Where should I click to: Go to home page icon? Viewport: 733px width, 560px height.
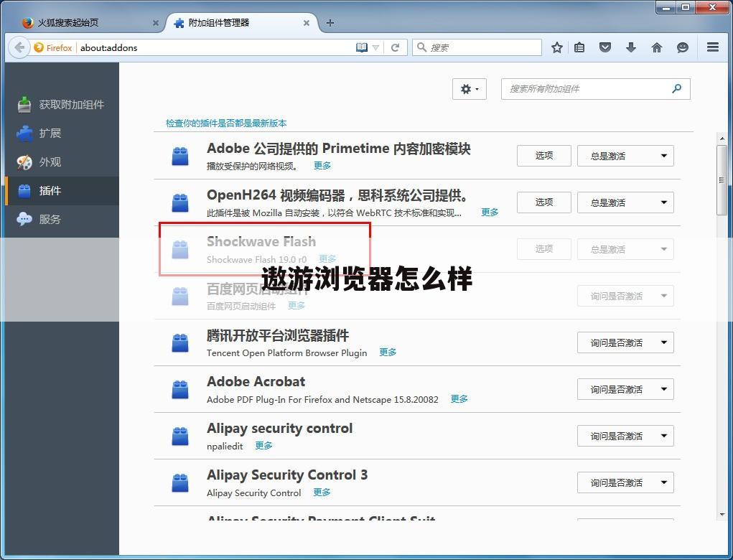pyautogui.click(x=657, y=47)
